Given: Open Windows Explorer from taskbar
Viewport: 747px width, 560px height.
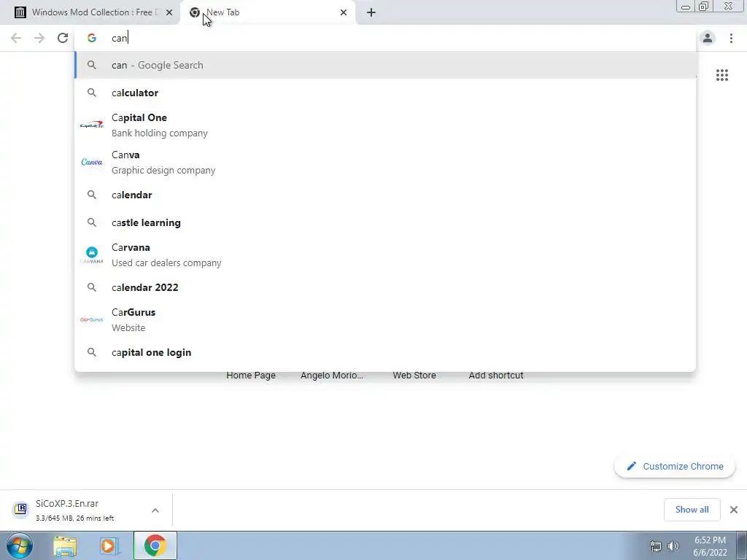Looking at the screenshot, I should pyautogui.click(x=65, y=545).
